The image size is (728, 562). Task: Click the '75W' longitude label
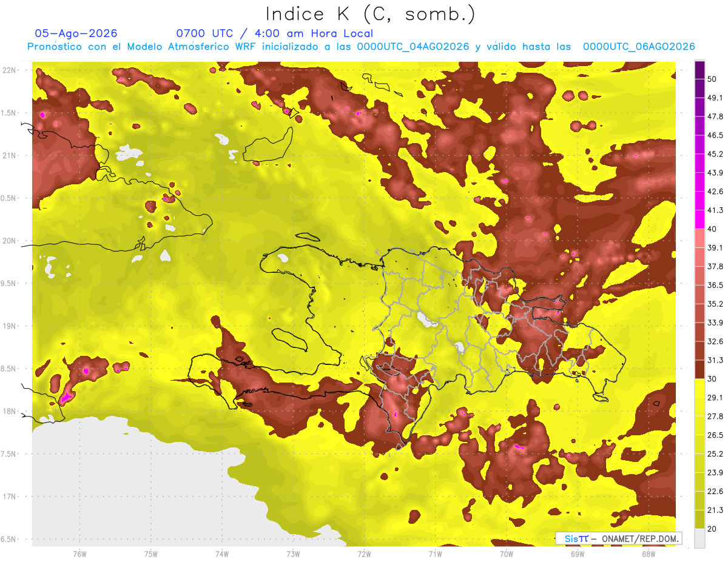150,553
